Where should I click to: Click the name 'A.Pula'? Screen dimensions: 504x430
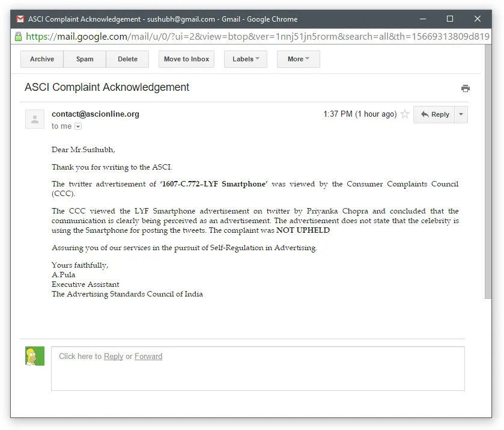(x=63, y=275)
